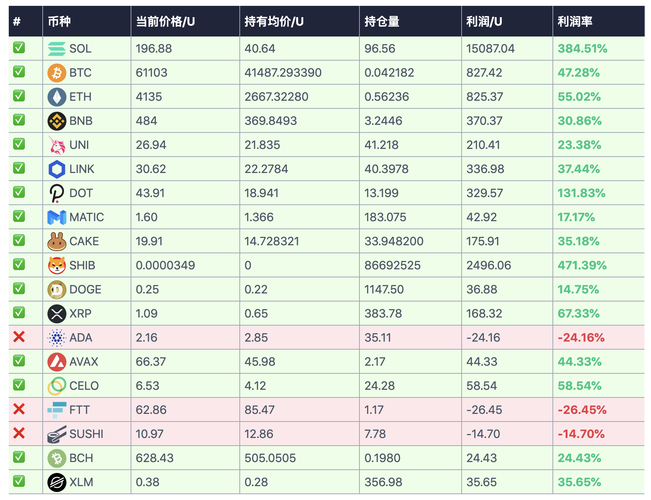Click DOGE holdings value 1147.50
651x500 pixels.
[x=384, y=289]
